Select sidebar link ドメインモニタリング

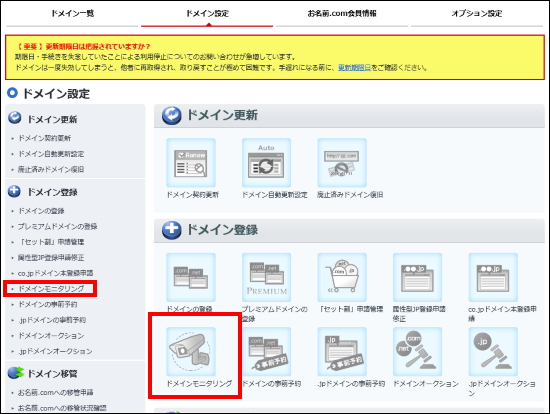pos(51,289)
